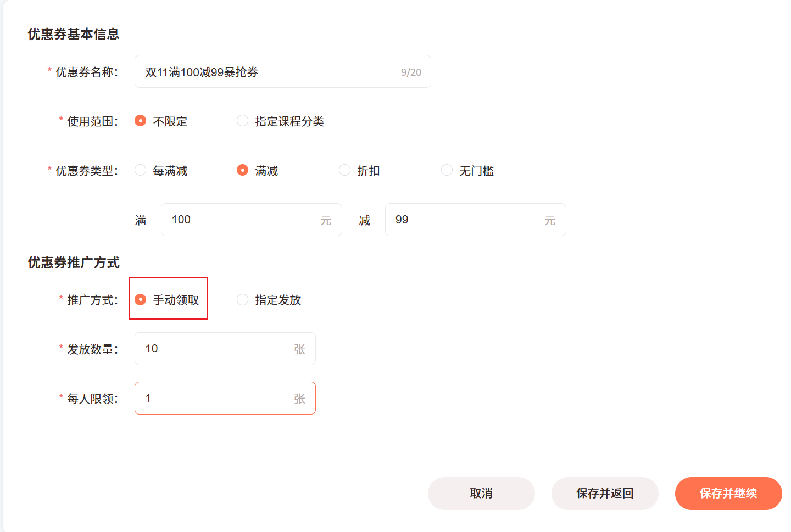The height and width of the screenshot is (532, 791).
Task: Click the 优惠券推广方式 section heading
Action: 74,263
